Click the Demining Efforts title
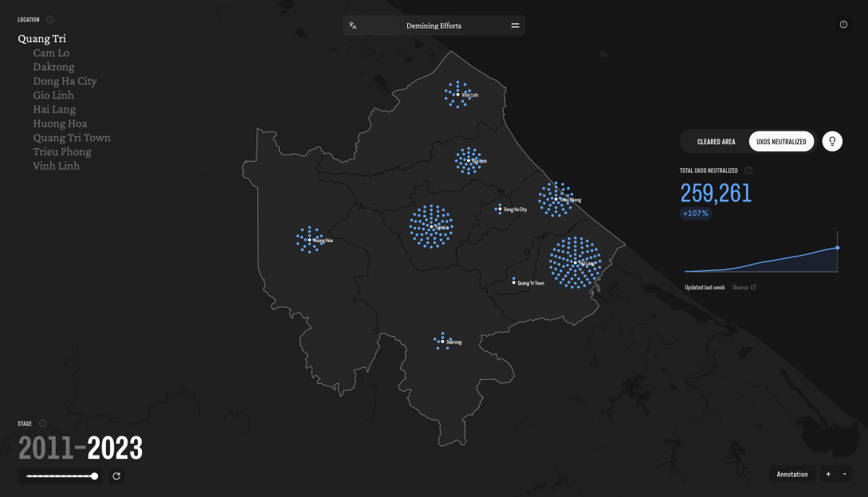This screenshot has width=868, height=497. click(434, 25)
